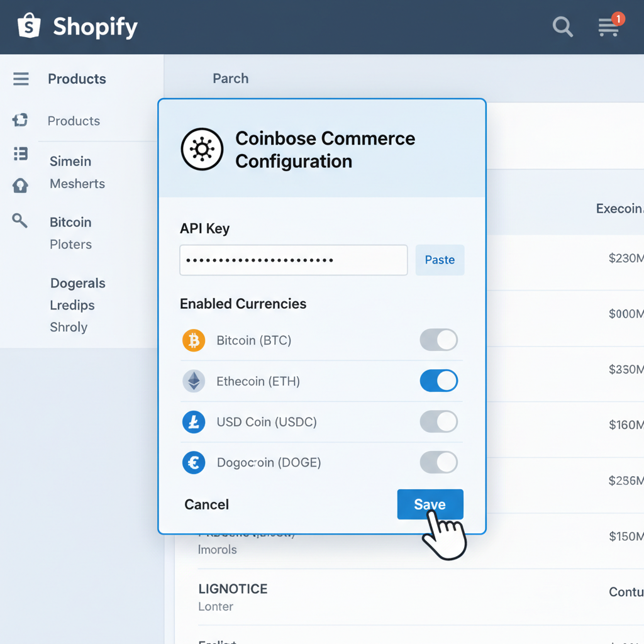Open the search magnifier in the header
This screenshot has height=644, width=644.
[x=562, y=26]
